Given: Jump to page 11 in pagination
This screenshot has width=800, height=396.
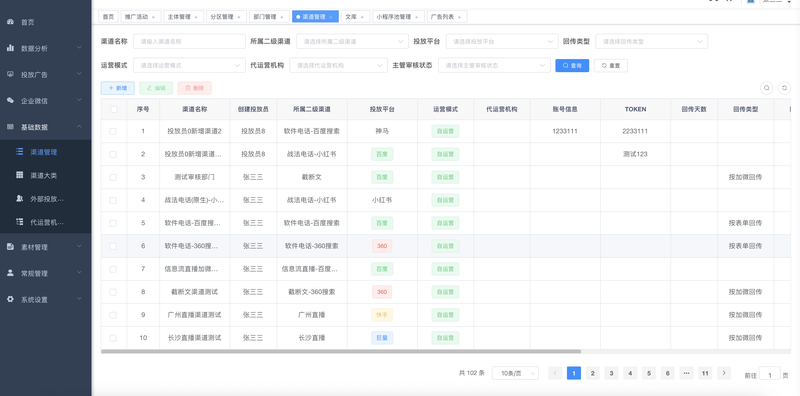Looking at the screenshot, I should pyautogui.click(x=705, y=373).
